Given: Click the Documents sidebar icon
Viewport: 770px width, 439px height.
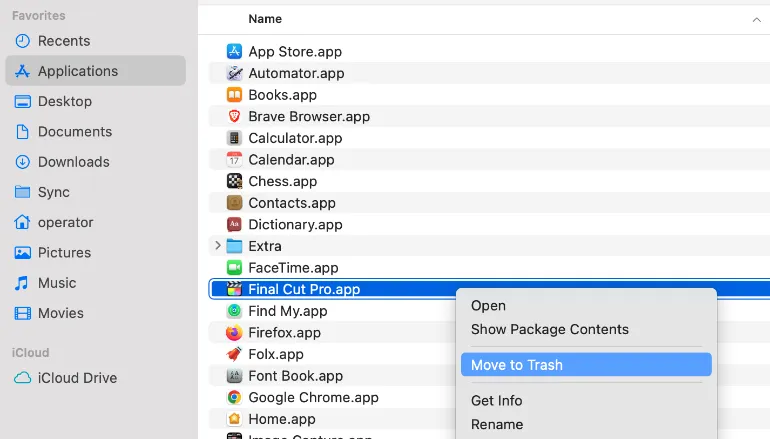Looking at the screenshot, I should (23, 132).
